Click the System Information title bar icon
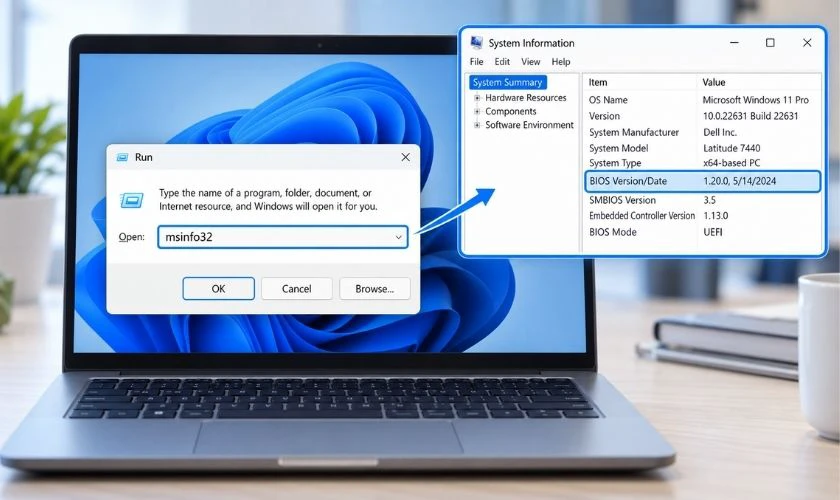This screenshot has height=500, width=840. 476,42
